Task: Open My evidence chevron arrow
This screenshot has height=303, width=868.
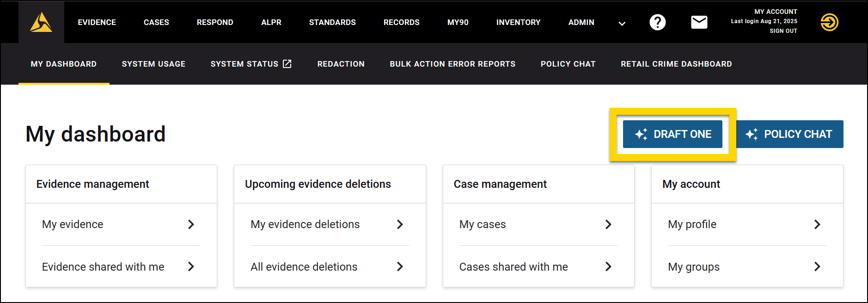Action: pyautogui.click(x=191, y=224)
